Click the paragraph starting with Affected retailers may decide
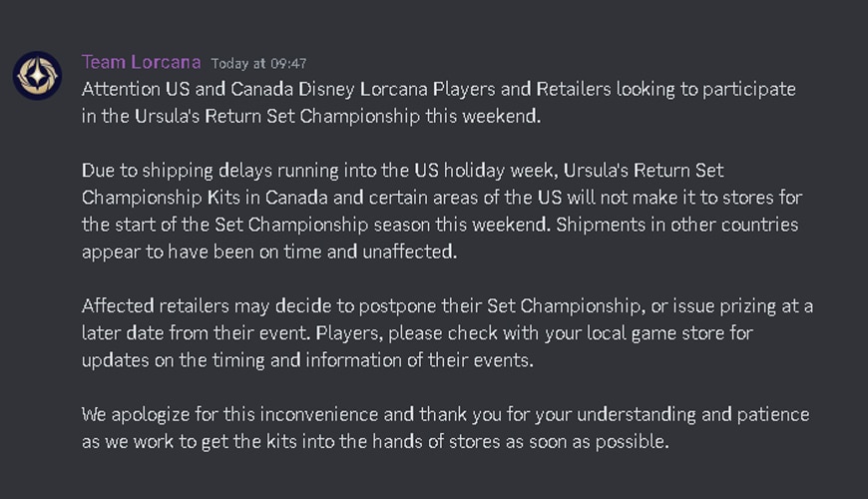868x499 pixels. (447, 333)
